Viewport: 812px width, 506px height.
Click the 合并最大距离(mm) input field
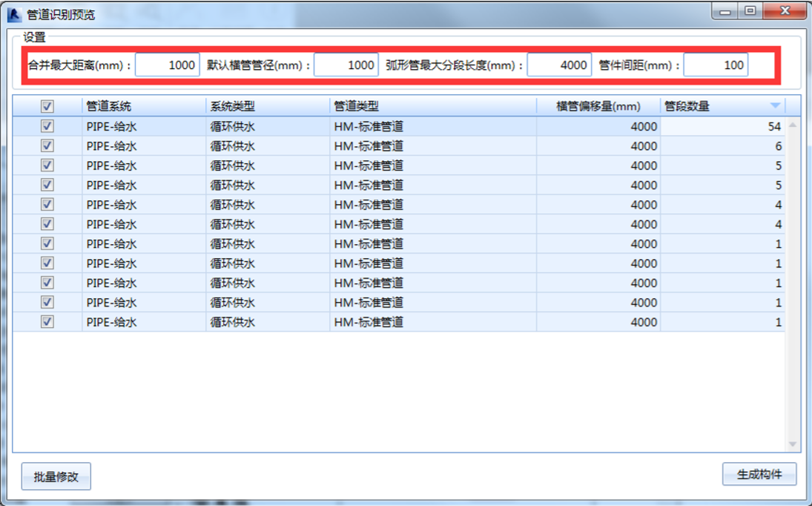coord(168,65)
